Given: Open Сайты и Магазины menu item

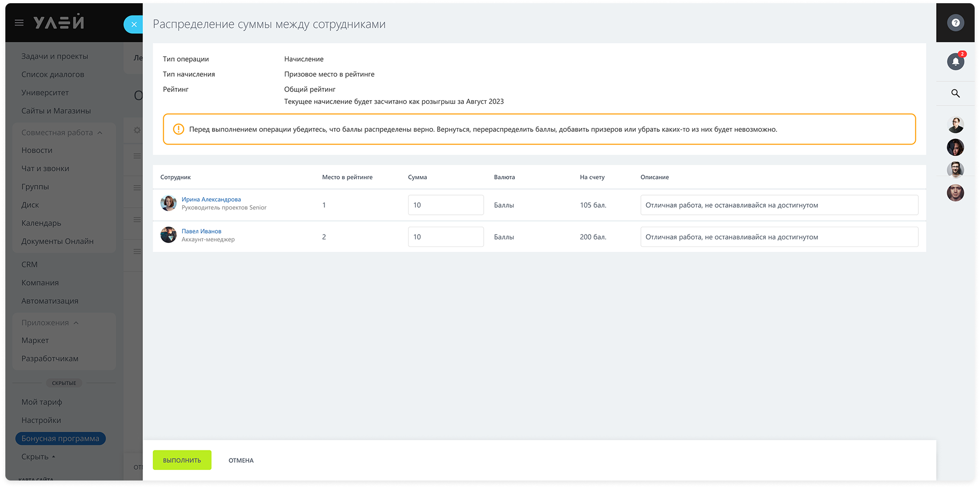Looking at the screenshot, I should click(56, 111).
